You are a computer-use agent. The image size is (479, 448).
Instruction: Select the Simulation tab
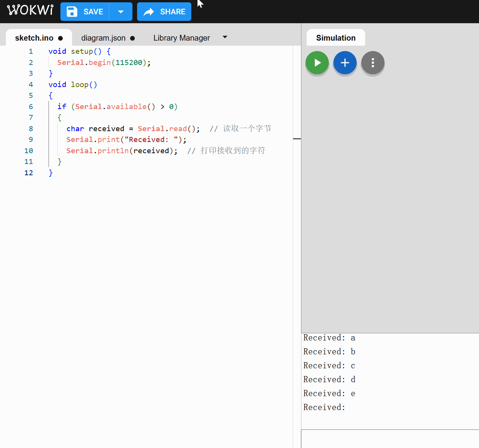[336, 38]
